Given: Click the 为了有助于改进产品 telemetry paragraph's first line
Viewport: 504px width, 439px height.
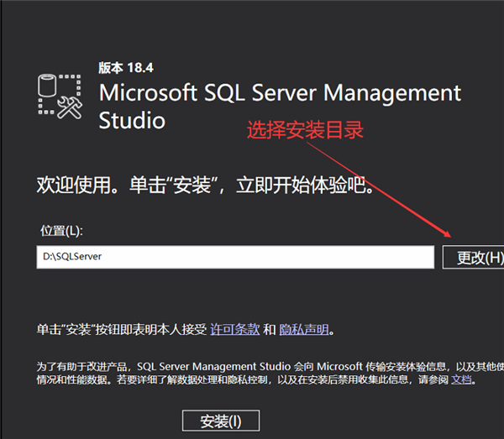Looking at the screenshot, I should click(252, 366).
